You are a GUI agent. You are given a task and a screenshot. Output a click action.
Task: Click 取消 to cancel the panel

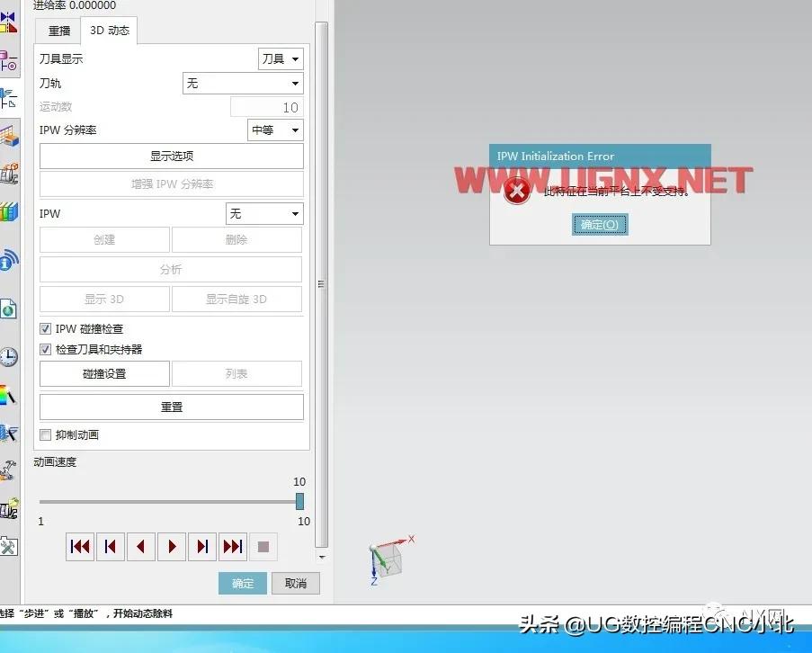coord(296,584)
